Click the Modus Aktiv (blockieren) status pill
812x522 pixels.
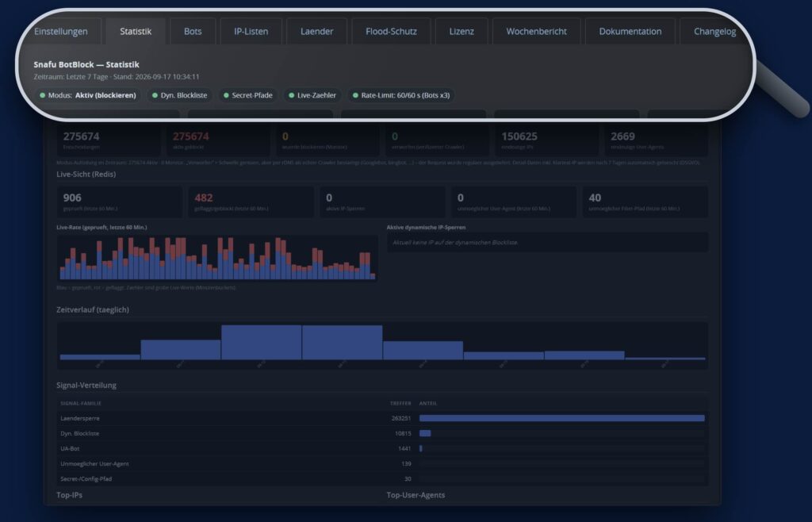[87, 95]
